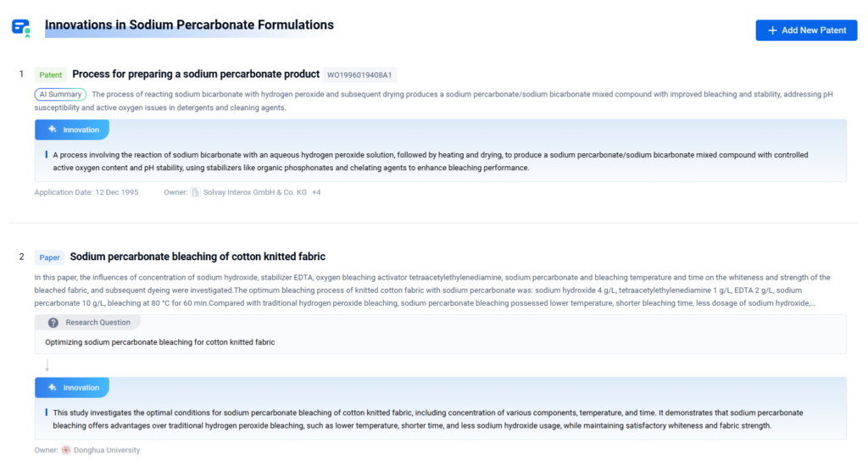Click the sparkle icon in the paper's Innovation tab
Image resolution: width=868 pixels, height=476 pixels.
[53, 387]
